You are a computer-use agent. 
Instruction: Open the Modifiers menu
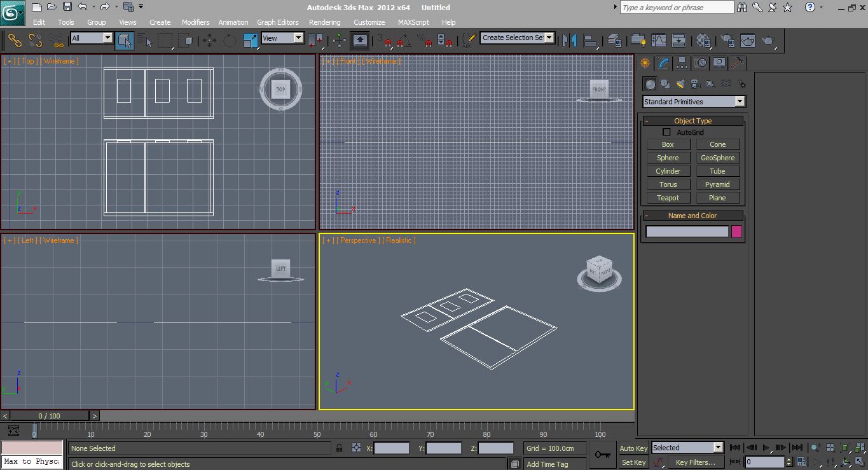click(195, 22)
